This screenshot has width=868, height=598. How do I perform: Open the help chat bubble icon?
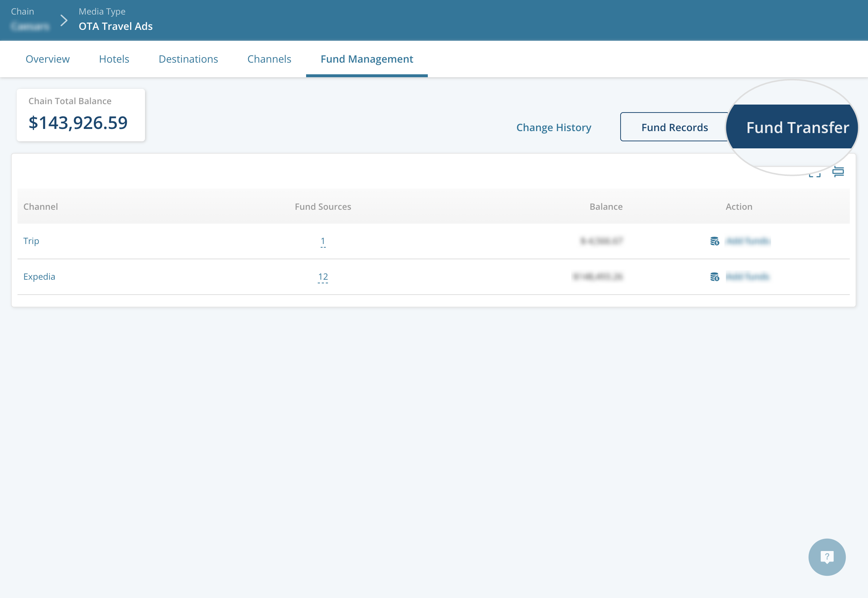click(x=827, y=557)
